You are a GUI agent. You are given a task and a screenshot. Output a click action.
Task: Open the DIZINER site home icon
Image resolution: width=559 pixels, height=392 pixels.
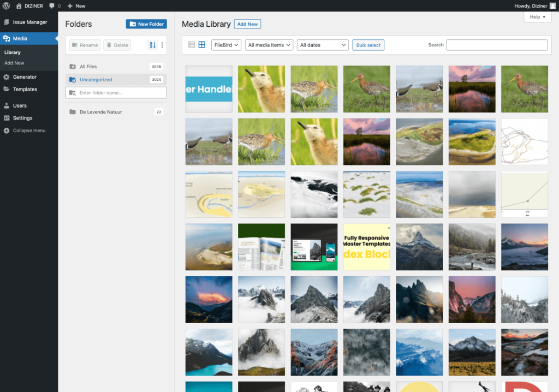(19, 5)
